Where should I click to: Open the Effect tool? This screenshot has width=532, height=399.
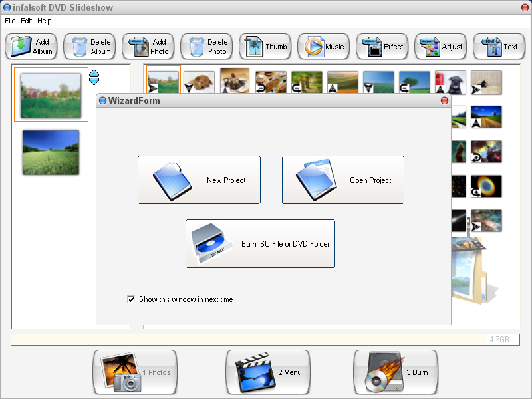(382, 46)
